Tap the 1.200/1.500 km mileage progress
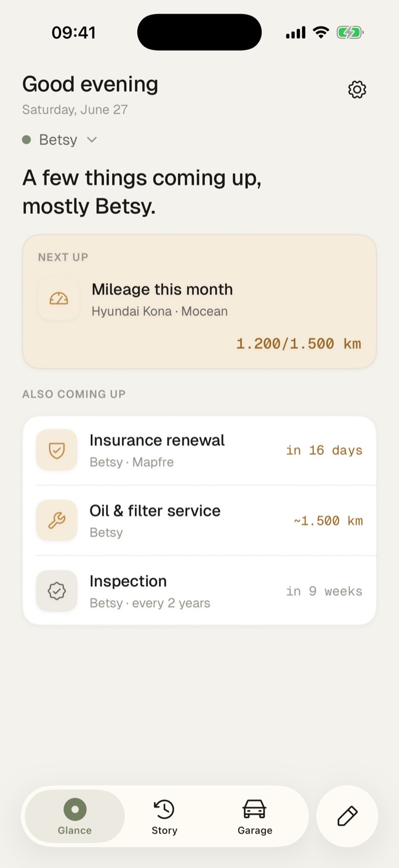This screenshot has width=399, height=868. pos(299,344)
